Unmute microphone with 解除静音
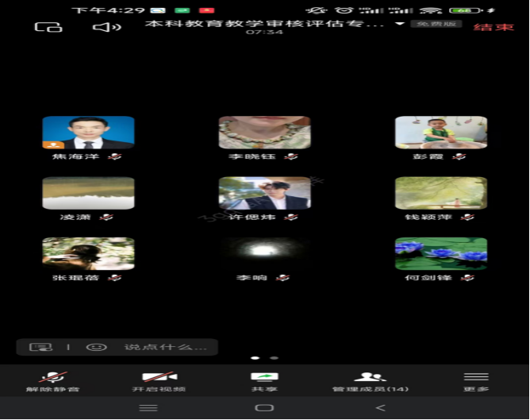The height and width of the screenshot is (420, 530). [x=52, y=381]
